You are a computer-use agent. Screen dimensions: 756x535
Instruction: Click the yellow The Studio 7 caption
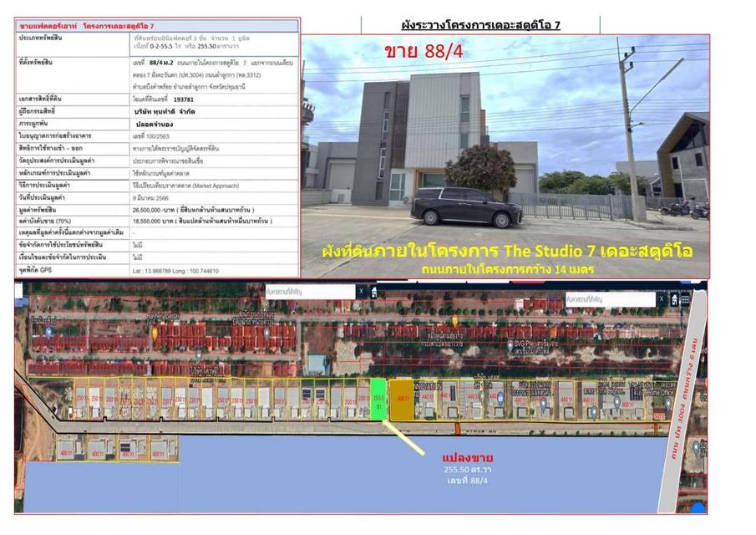coord(507,251)
